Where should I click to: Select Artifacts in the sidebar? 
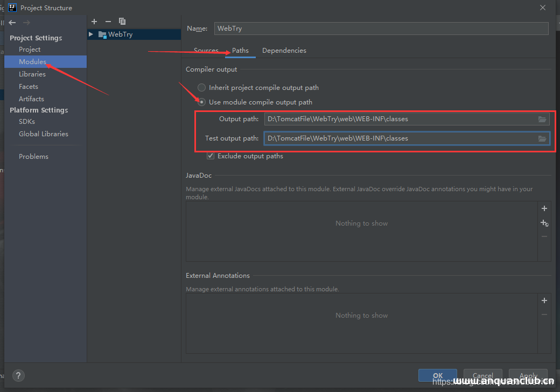click(x=31, y=99)
